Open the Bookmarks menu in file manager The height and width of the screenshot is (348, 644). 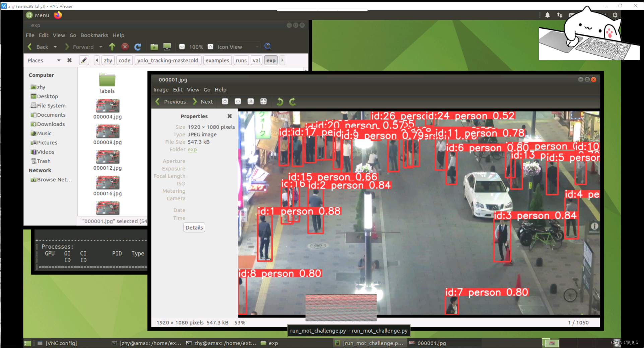pos(94,35)
